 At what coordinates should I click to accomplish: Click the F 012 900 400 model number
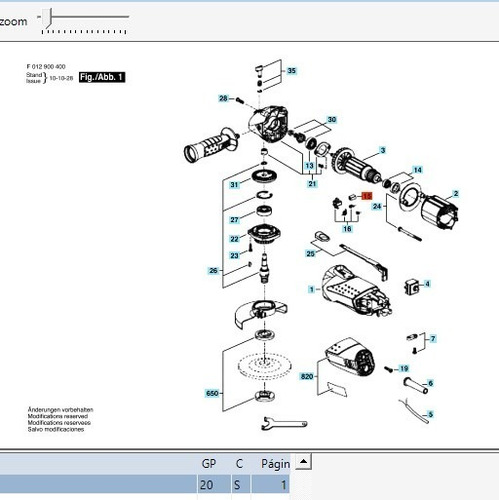tap(46, 66)
